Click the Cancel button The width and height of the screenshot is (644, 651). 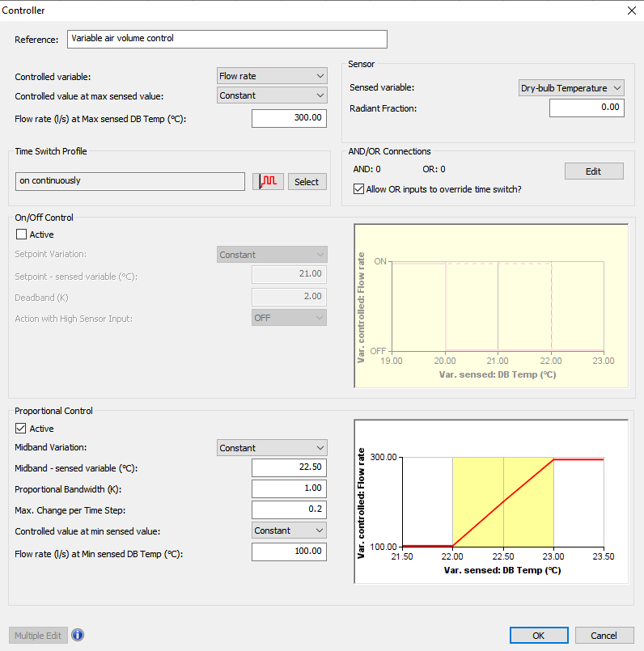[604, 635]
